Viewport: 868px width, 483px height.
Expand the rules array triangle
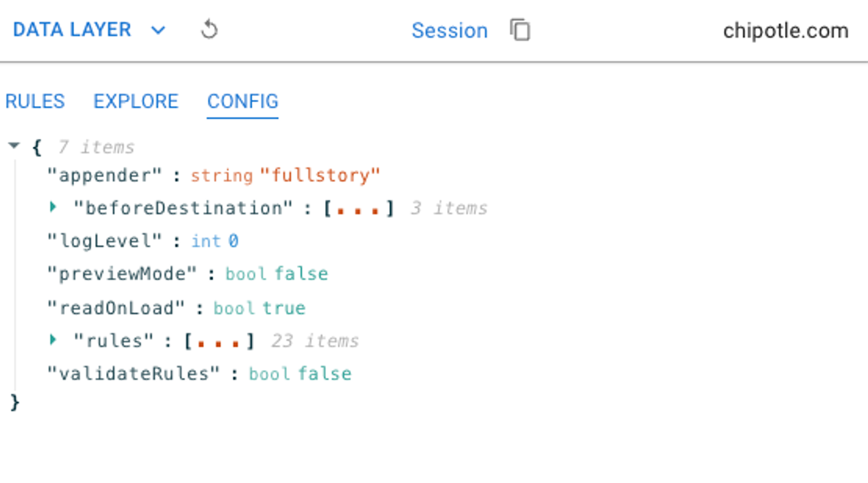(x=53, y=340)
